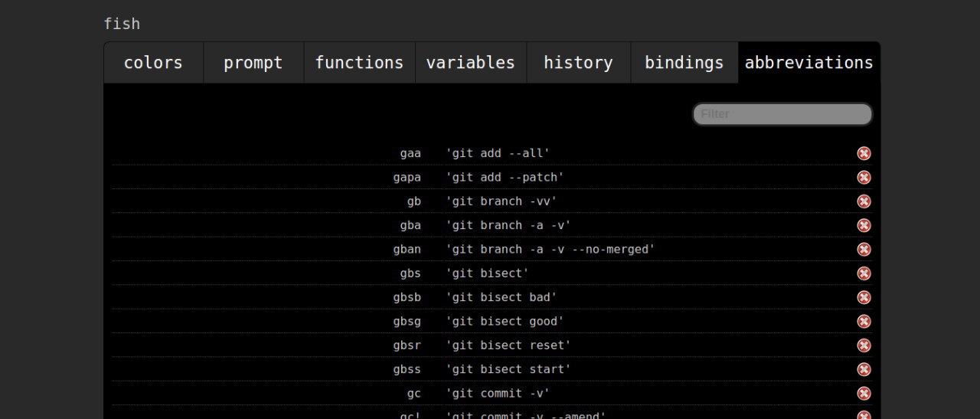Image resolution: width=980 pixels, height=419 pixels.
Task: Switch to the colors tab
Action: [153, 63]
